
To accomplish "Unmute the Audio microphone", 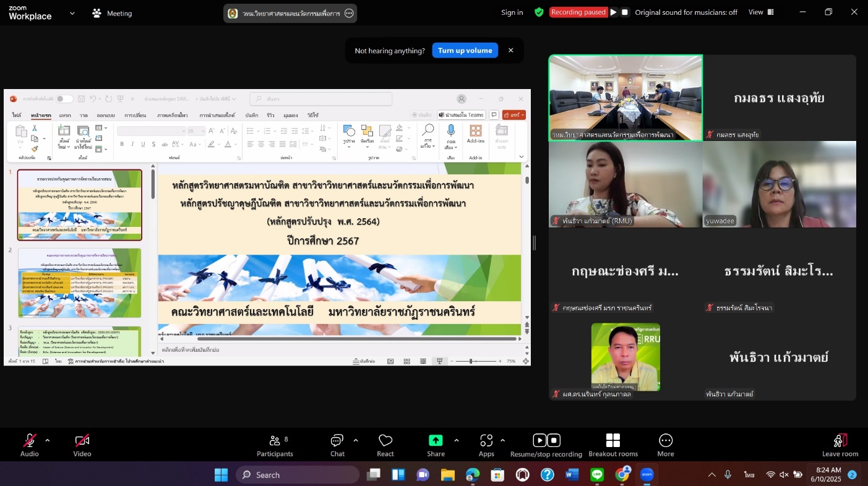I will 29,441.
